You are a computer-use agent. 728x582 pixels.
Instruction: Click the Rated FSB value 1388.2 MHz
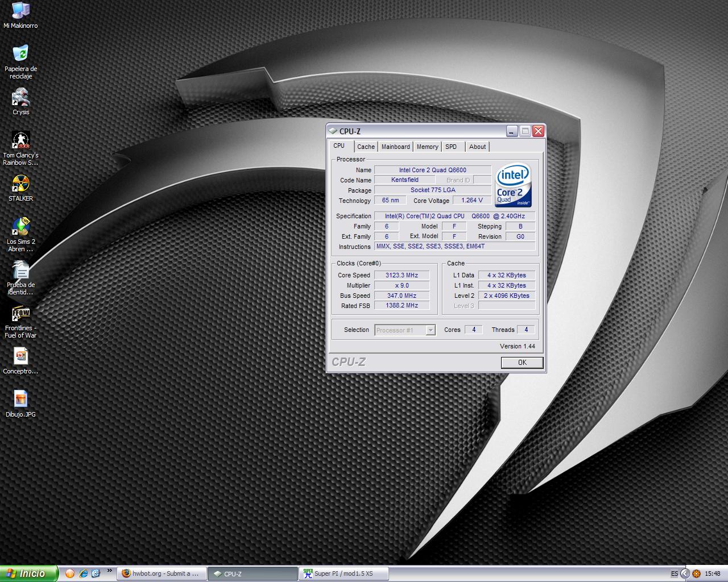402,305
